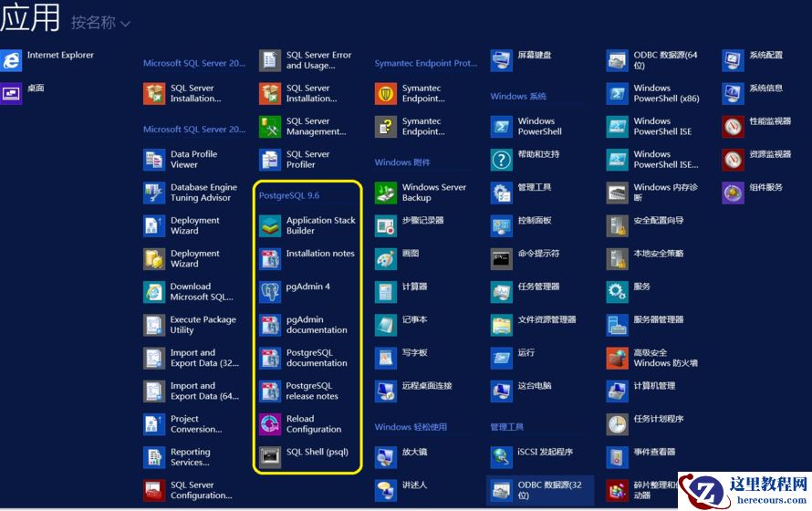Open 系统配置
812x511 pixels.
pyautogui.click(x=753, y=60)
